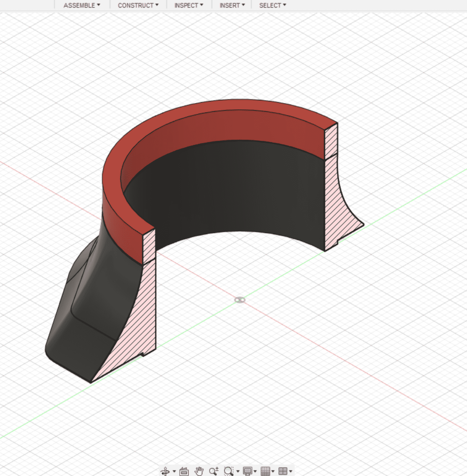
Task: Open the CONSTRUCT menu
Action: tap(137, 5)
